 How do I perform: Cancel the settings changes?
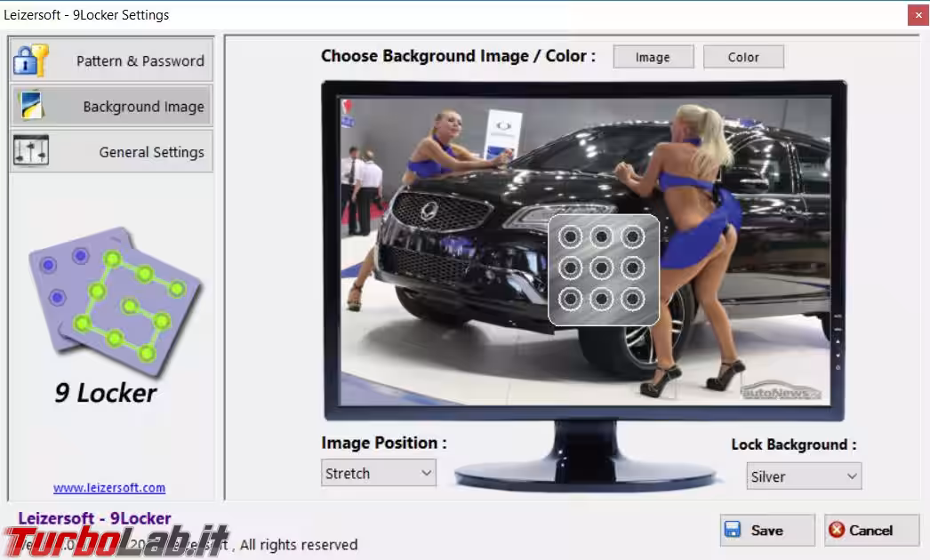pos(871,530)
